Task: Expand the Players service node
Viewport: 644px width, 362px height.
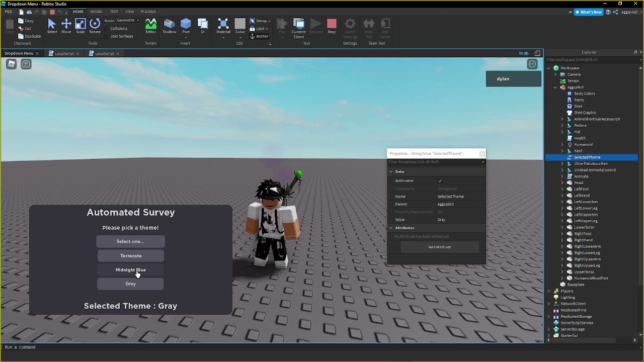Action: pyautogui.click(x=549, y=291)
